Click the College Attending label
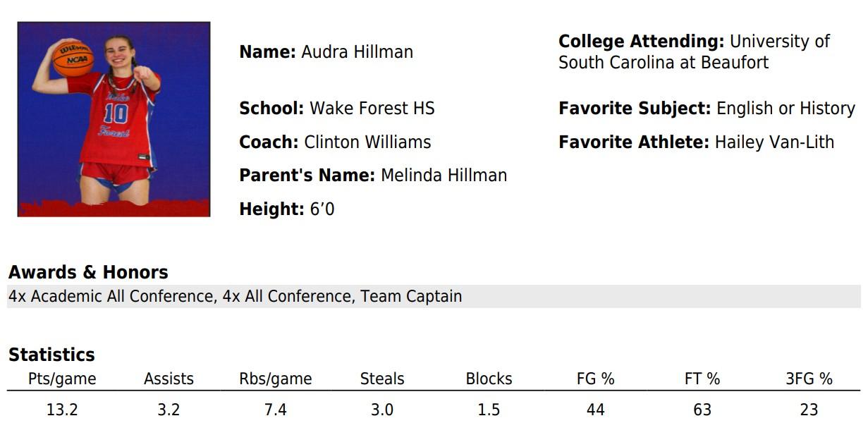868x435 pixels. (641, 42)
